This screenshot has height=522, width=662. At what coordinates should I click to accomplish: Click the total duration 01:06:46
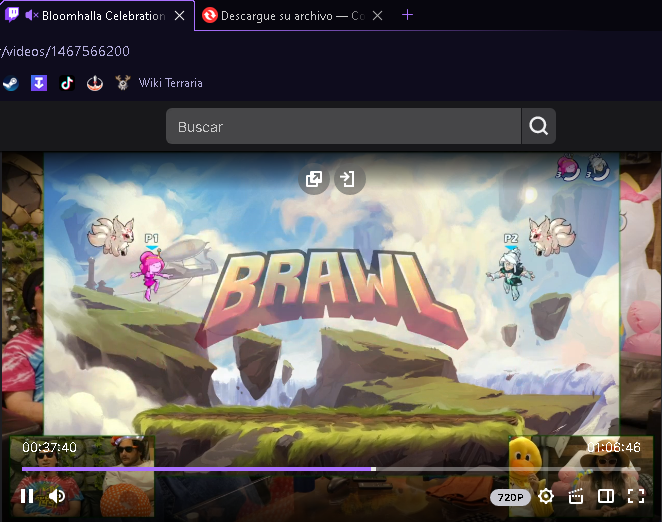coord(613,447)
